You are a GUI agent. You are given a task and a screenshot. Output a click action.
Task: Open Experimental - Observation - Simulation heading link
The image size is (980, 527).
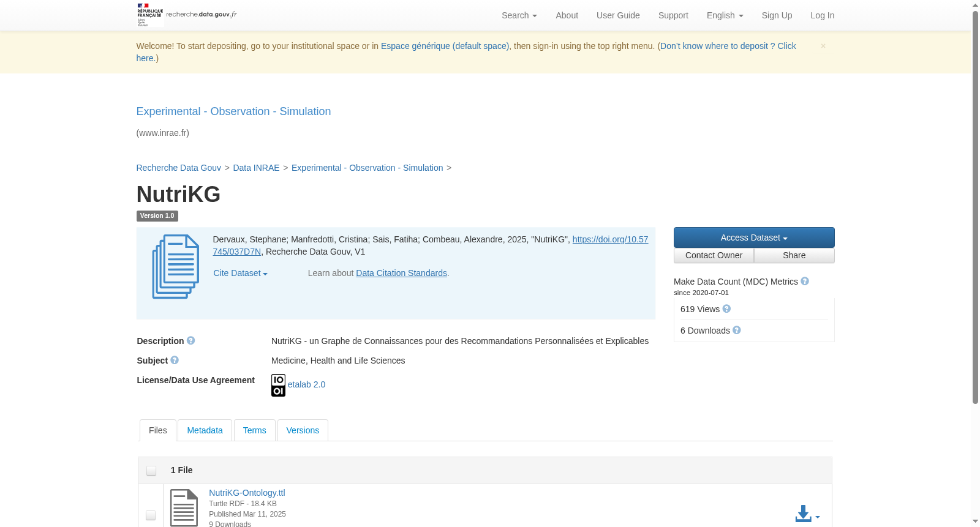pyautogui.click(x=233, y=111)
